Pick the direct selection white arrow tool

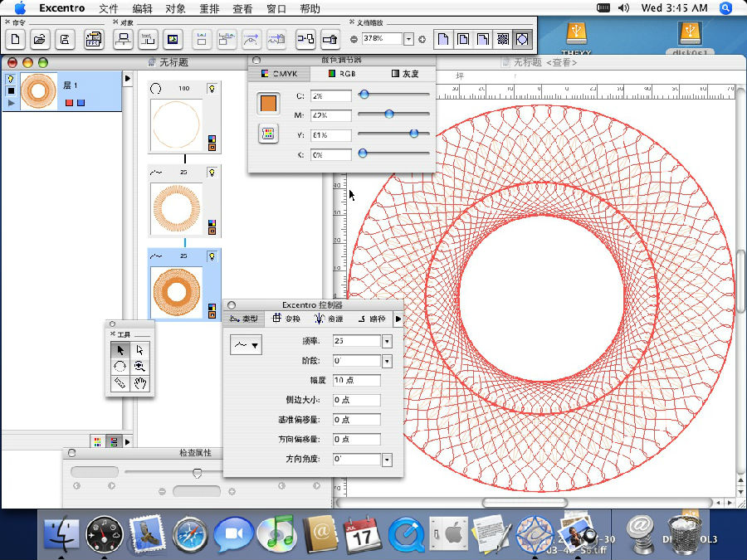point(141,350)
